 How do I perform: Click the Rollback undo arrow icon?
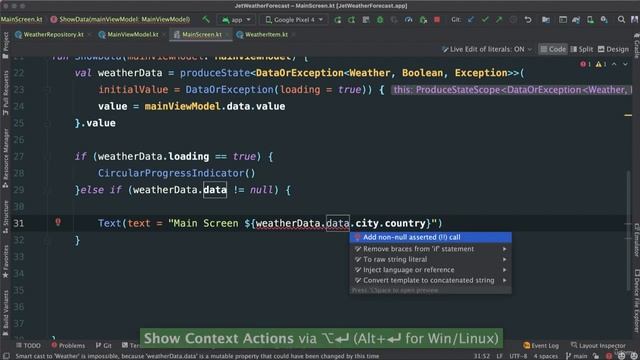point(528,20)
